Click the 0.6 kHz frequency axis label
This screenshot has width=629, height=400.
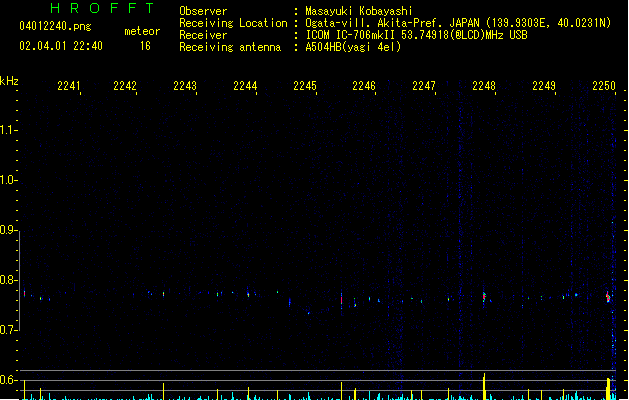click(x=8, y=380)
